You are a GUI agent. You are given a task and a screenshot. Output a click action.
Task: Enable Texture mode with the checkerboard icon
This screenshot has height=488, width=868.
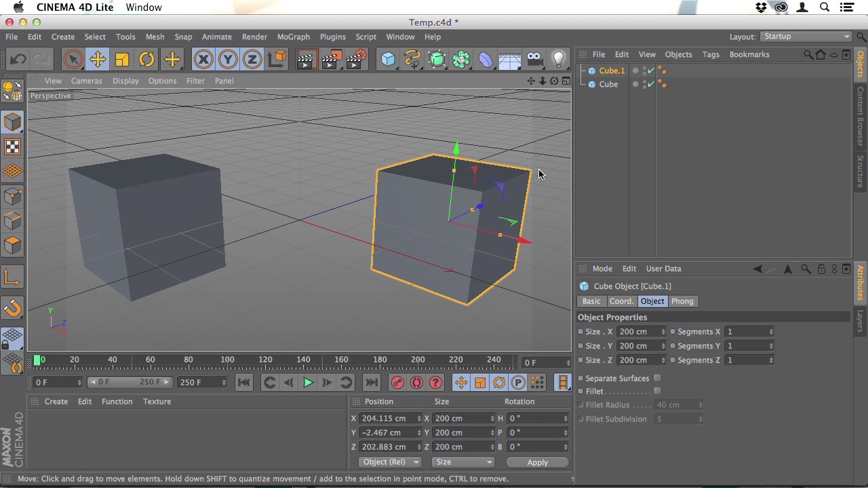[12, 147]
